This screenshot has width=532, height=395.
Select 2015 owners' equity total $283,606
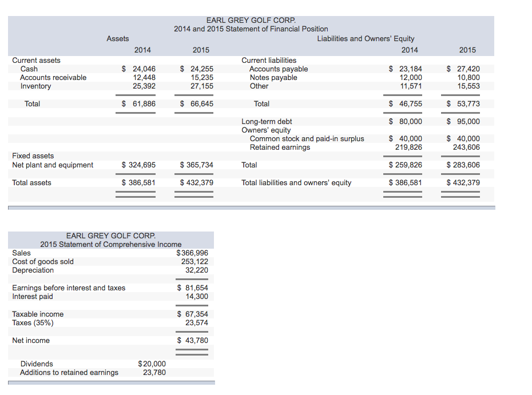coord(463,165)
